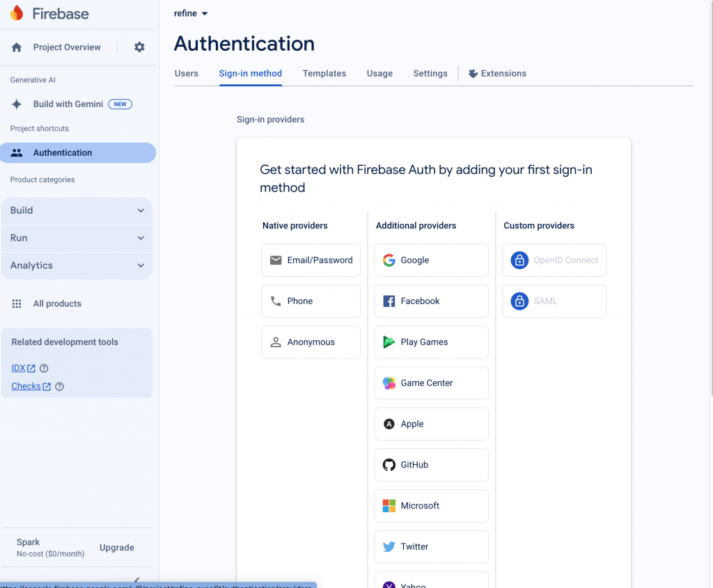Viewport: 713px width, 588px height.
Task: Click the IDX external link icon
Action: (x=31, y=368)
